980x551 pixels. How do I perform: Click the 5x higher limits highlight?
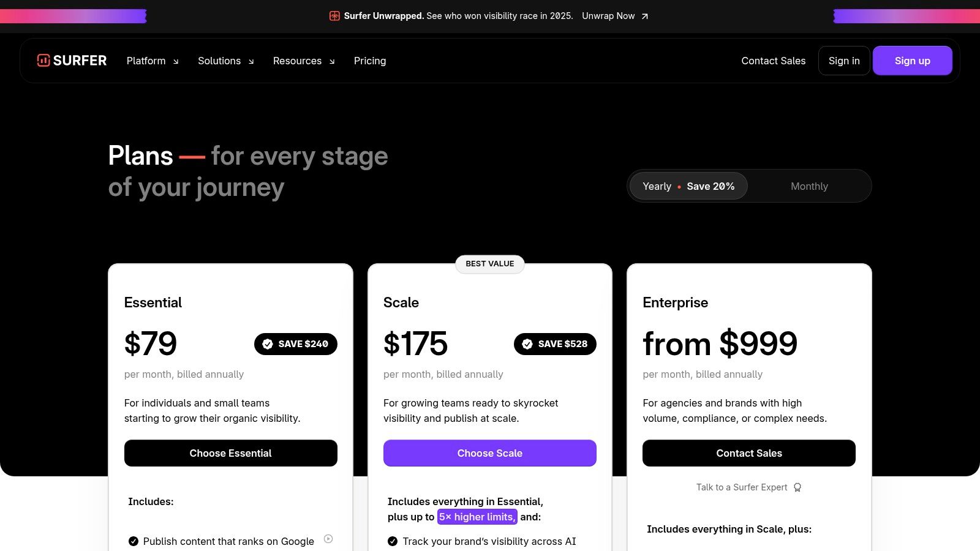[477, 517]
